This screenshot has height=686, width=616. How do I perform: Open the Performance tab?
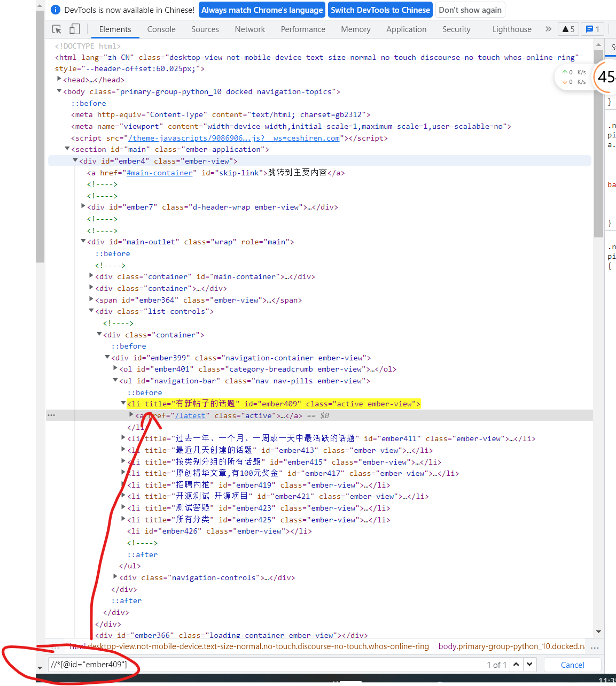point(303,29)
